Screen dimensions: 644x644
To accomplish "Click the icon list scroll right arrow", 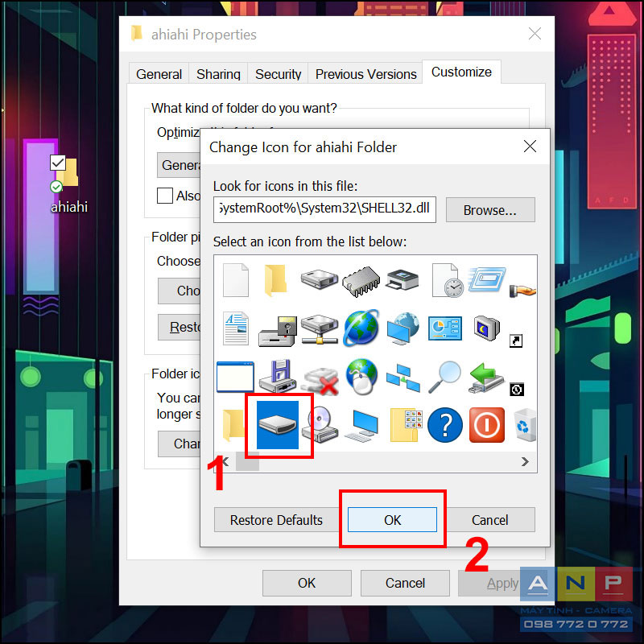I will tap(525, 461).
